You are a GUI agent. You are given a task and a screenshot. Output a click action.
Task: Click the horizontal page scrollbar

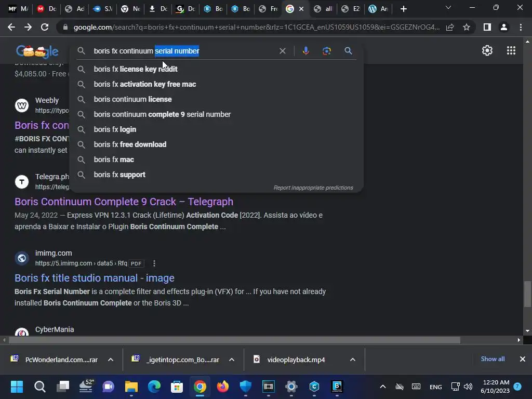(234, 340)
